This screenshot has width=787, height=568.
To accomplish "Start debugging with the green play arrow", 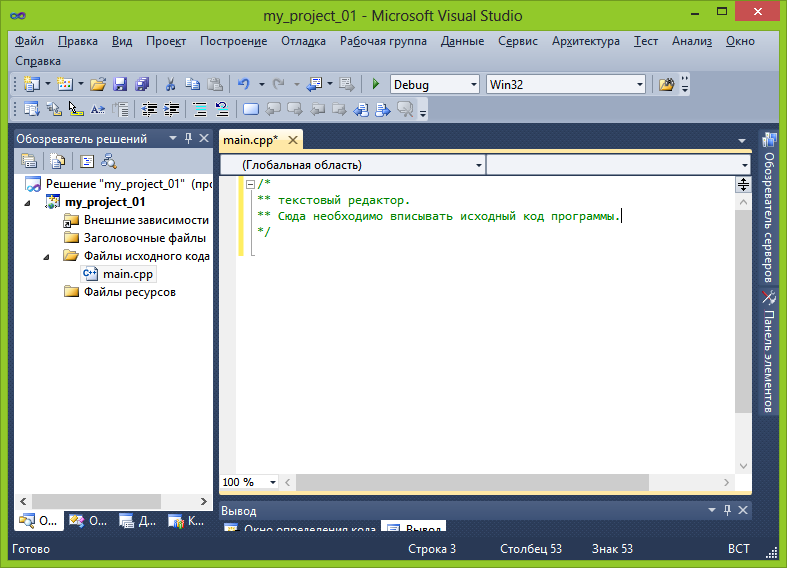I will pos(375,84).
